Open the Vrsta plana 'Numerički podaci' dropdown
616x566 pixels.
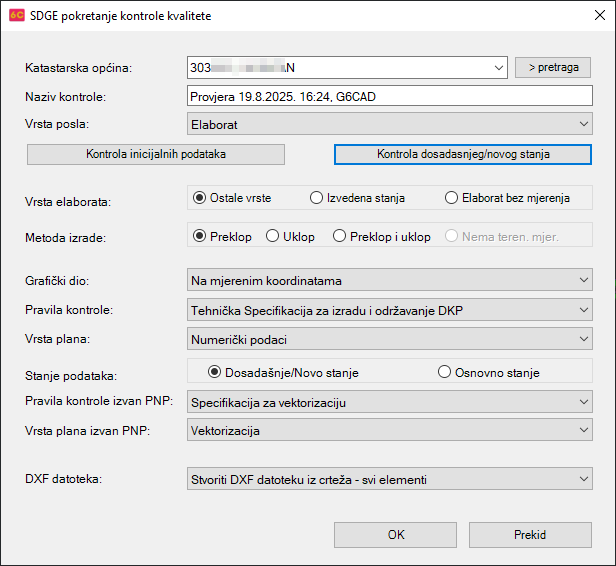pyautogui.click(x=390, y=339)
